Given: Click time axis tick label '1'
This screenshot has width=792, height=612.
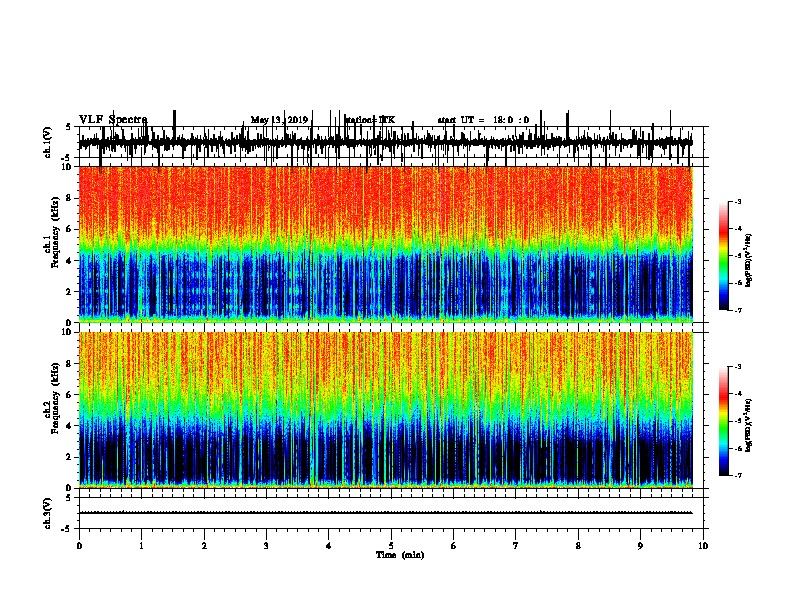Looking at the screenshot, I should tap(142, 546).
